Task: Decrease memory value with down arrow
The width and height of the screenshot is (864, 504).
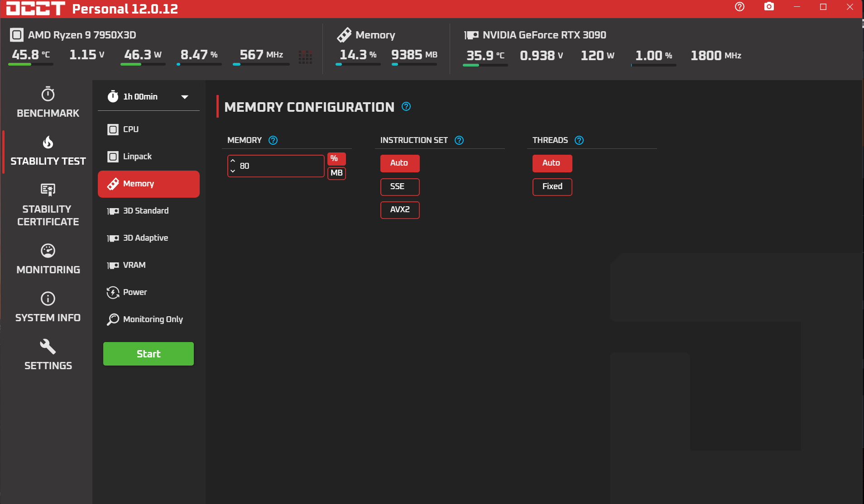Action: coord(233,171)
